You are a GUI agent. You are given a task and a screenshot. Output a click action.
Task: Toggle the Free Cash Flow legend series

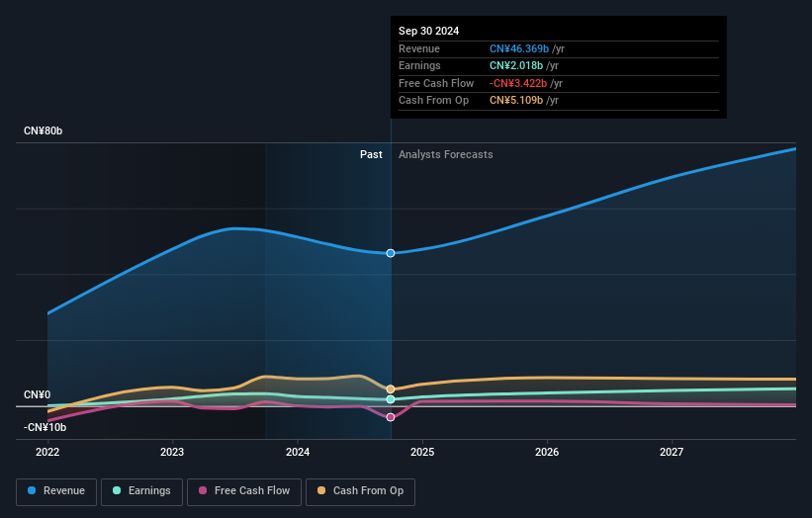tap(244, 491)
